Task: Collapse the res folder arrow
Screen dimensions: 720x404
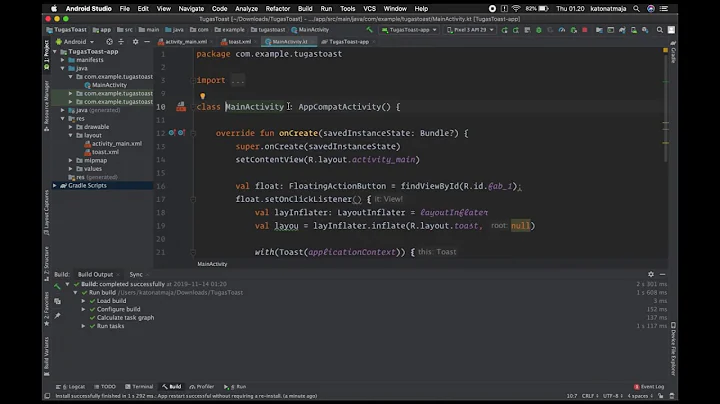Action: (x=63, y=118)
